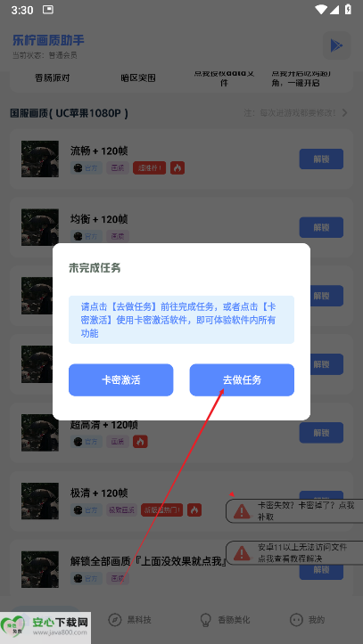Click the warning icon beside 安卓11 notice
The image size is (363, 644).
tap(242, 553)
